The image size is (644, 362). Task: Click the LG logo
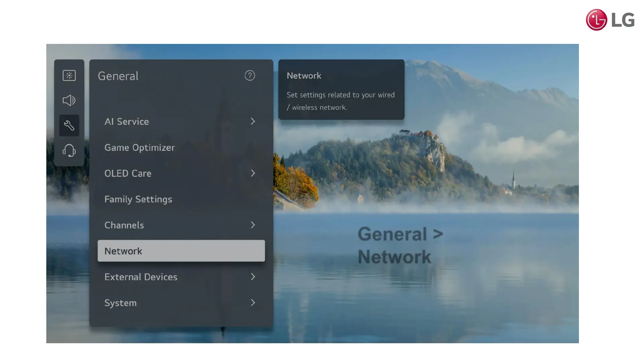(x=610, y=20)
